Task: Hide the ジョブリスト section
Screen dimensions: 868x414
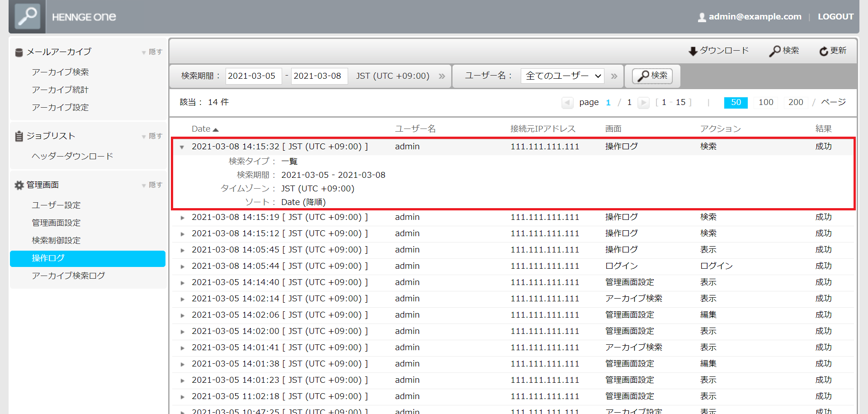Action: [152, 136]
